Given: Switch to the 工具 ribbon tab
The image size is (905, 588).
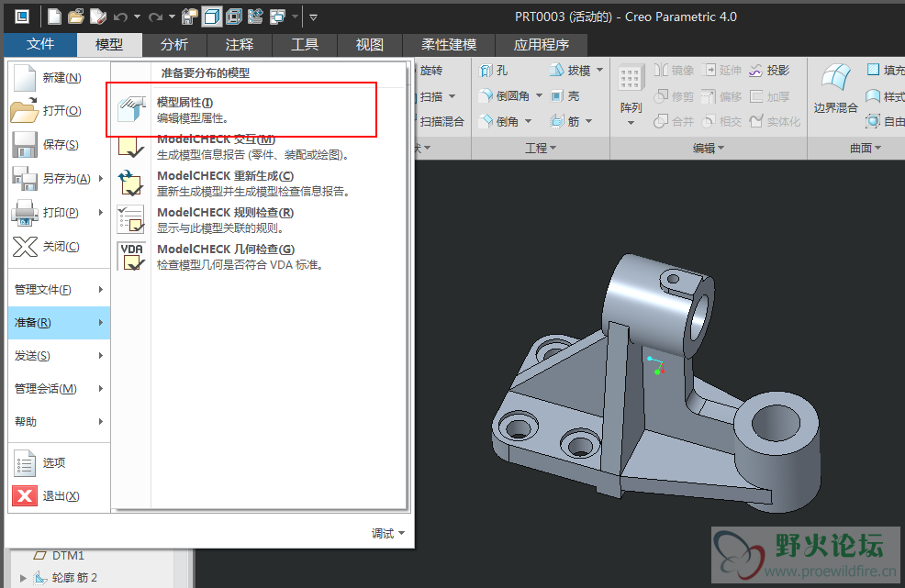Looking at the screenshot, I should click(x=305, y=44).
